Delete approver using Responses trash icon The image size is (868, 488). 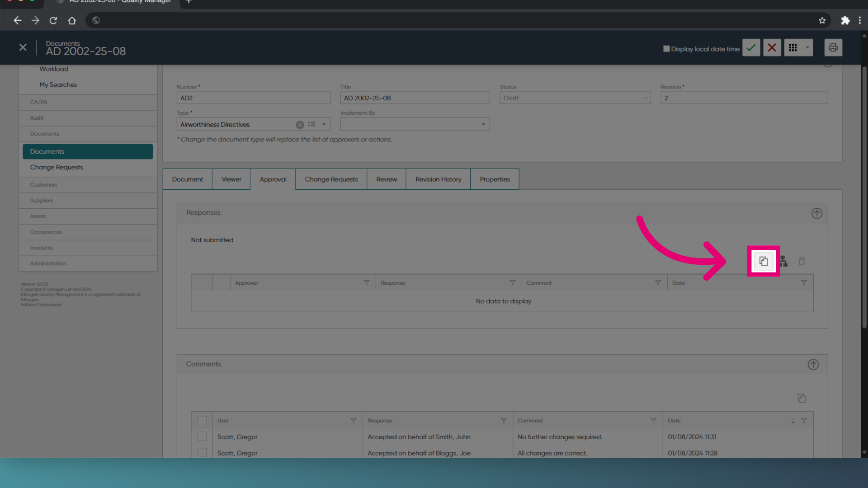pyautogui.click(x=802, y=261)
